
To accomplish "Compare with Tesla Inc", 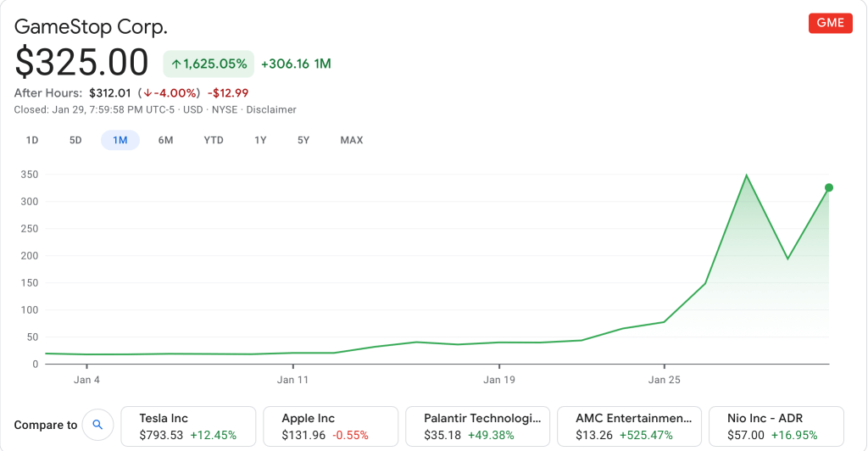I will [188, 426].
